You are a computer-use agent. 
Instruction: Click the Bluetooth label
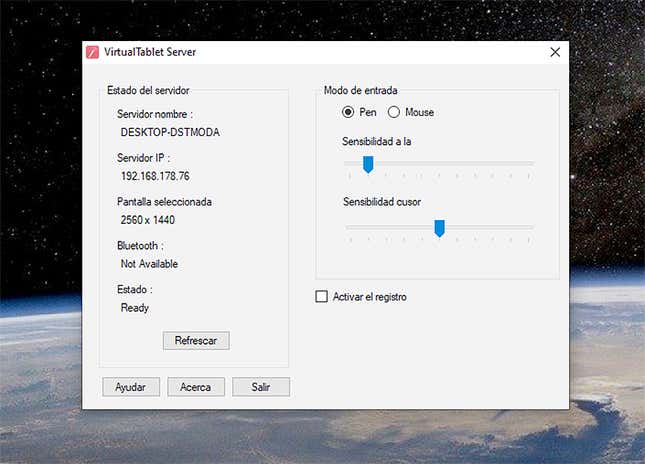(x=140, y=246)
